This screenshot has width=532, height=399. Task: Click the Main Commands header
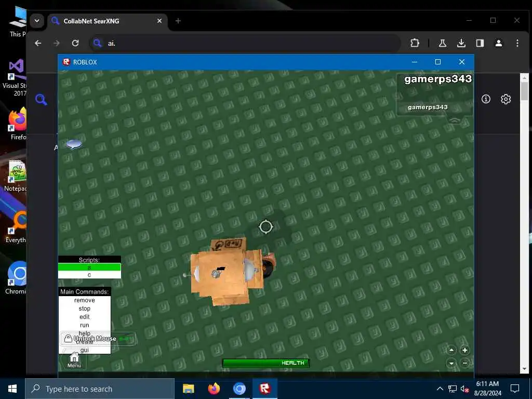pos(85,292)
